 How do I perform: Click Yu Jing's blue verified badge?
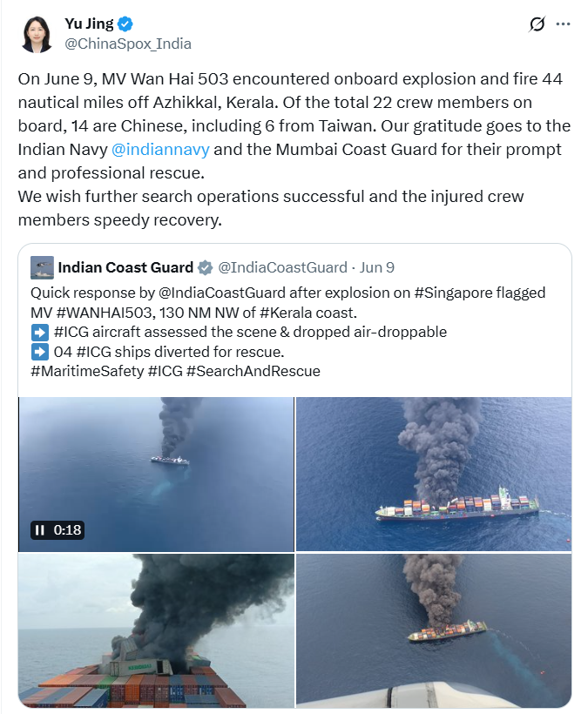click(125, 24)
